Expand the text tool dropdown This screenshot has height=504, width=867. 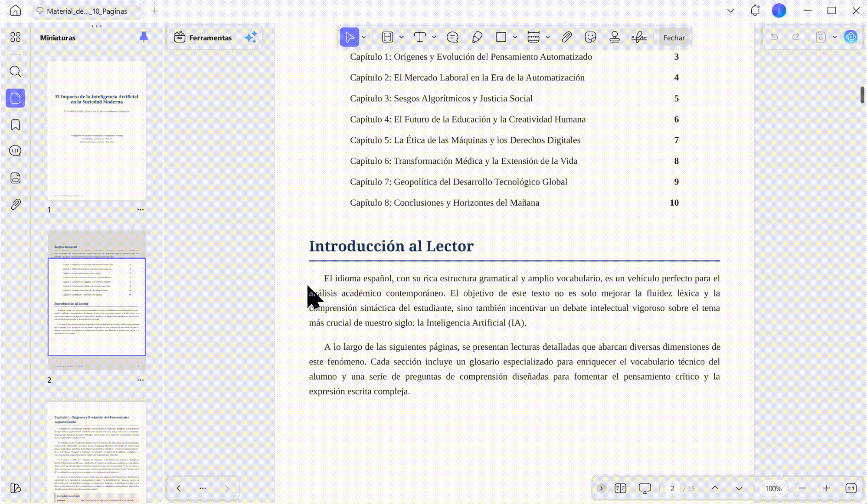[434, 37]
